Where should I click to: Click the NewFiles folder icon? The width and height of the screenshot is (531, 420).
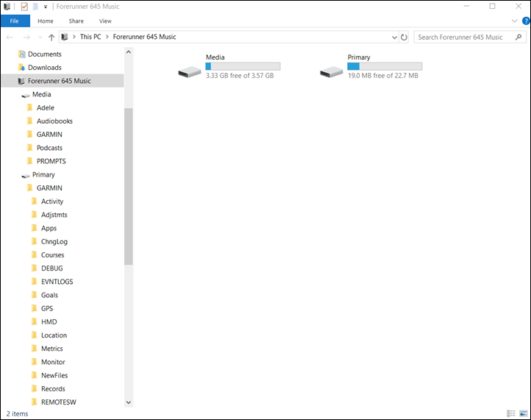[35, 375]
